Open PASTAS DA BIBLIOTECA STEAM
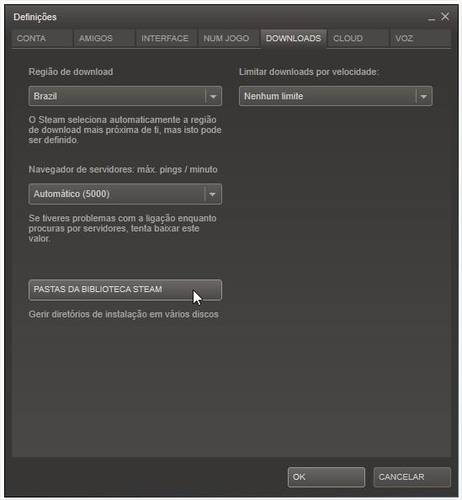 pos(125,290)
